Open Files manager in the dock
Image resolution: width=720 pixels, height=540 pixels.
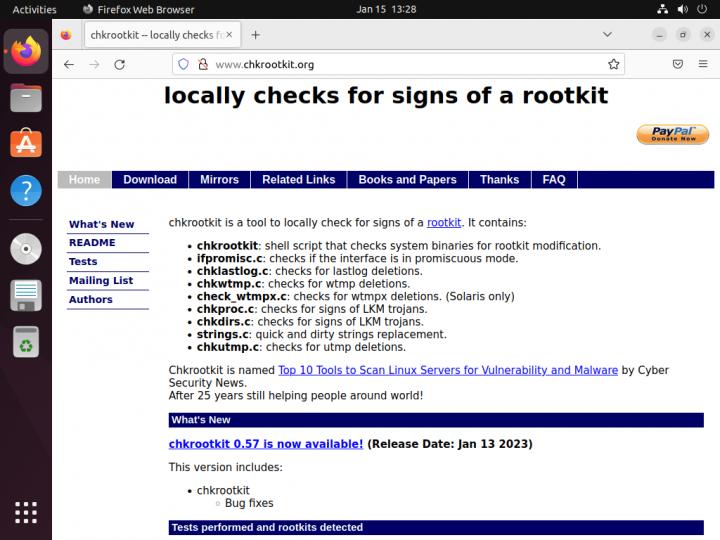(26, 98)
